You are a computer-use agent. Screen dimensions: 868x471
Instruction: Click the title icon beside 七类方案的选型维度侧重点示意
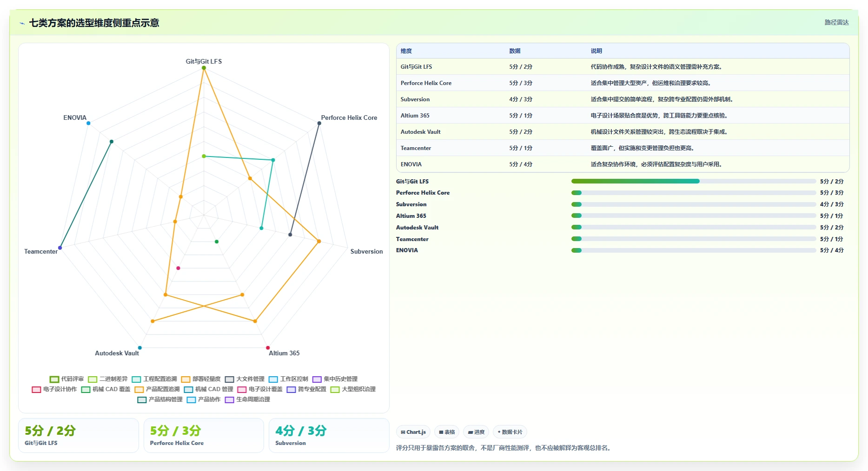(x=22, y=23)
